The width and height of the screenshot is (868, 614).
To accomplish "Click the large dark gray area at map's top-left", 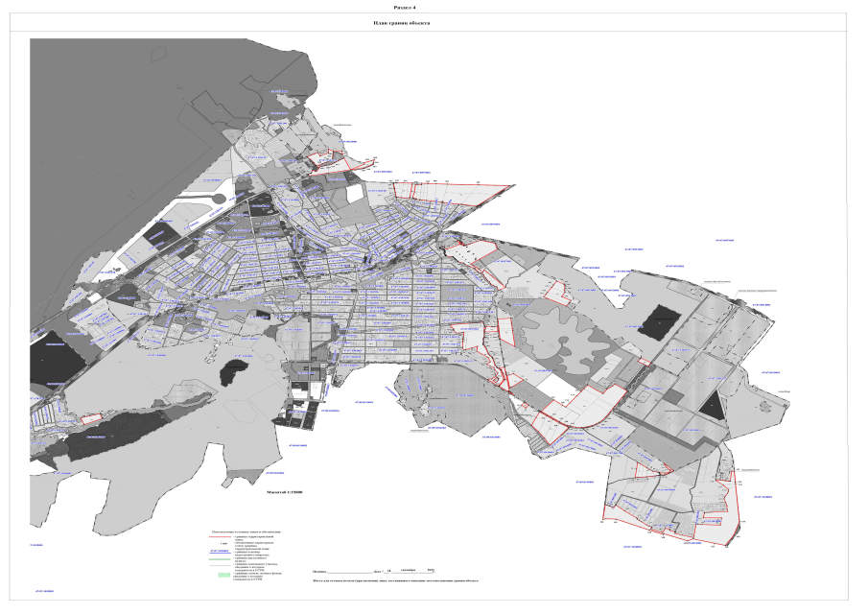I will [x=125, y=106].
